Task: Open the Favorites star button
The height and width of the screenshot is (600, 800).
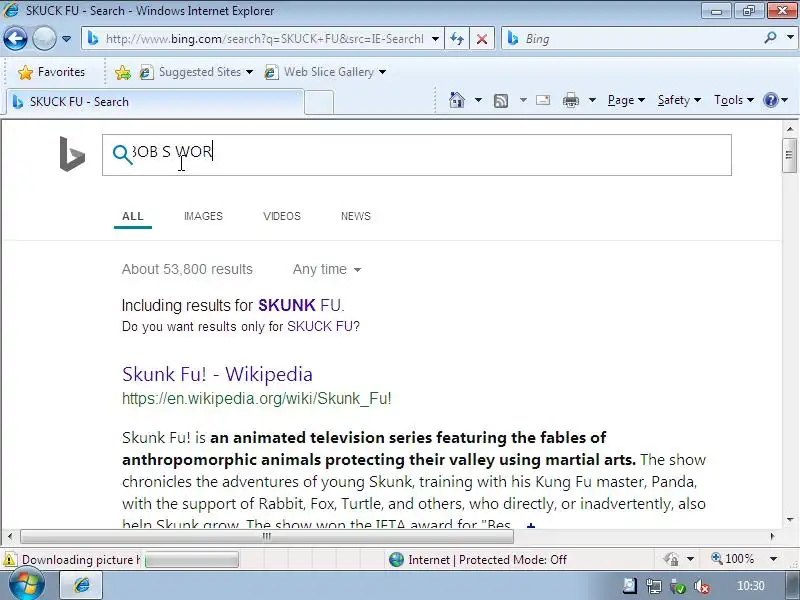Action: [x=51, y=72]
